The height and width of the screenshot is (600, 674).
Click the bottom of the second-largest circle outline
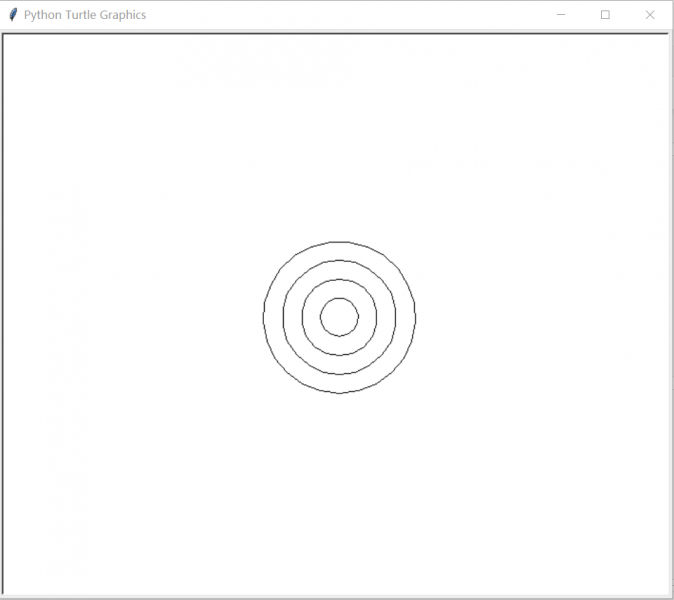pos(339,374)
